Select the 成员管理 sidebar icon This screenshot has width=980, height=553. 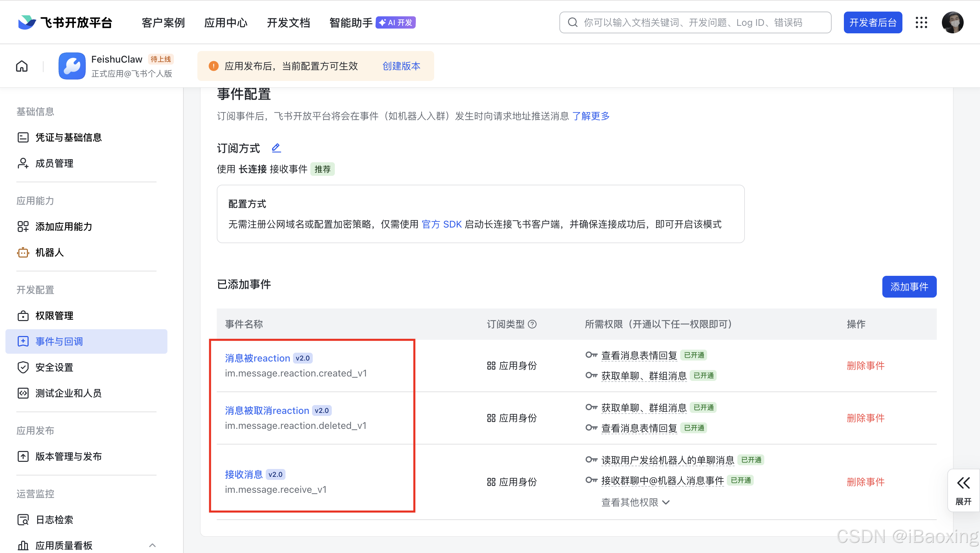click(23, 163)
